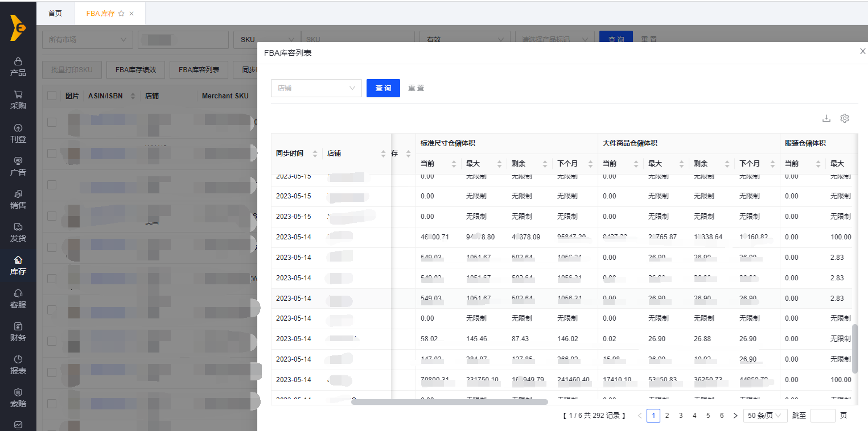This screenshot has width=868, height=431.
Task: Toggle select-all checkbox in background table header
Action: click(52, 96)
